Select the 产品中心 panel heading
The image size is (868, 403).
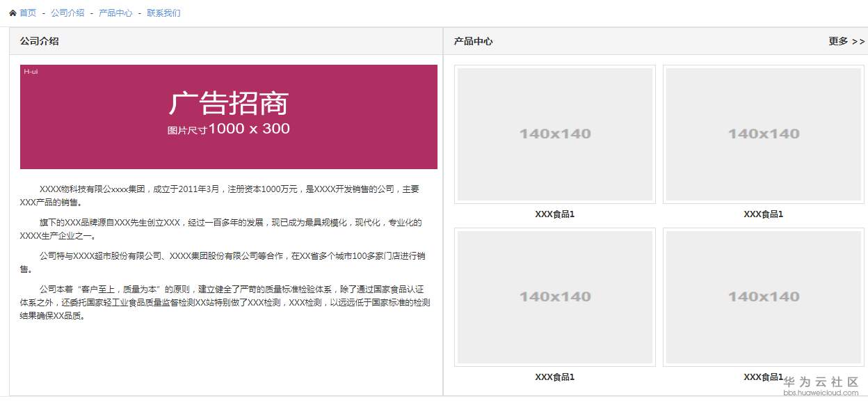point(473,41)
